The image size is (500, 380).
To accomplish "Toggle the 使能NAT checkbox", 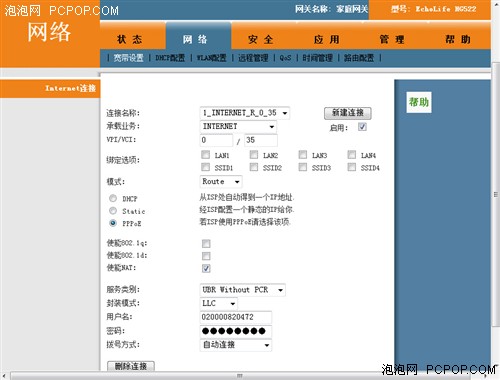I will (x=206, y=268).
